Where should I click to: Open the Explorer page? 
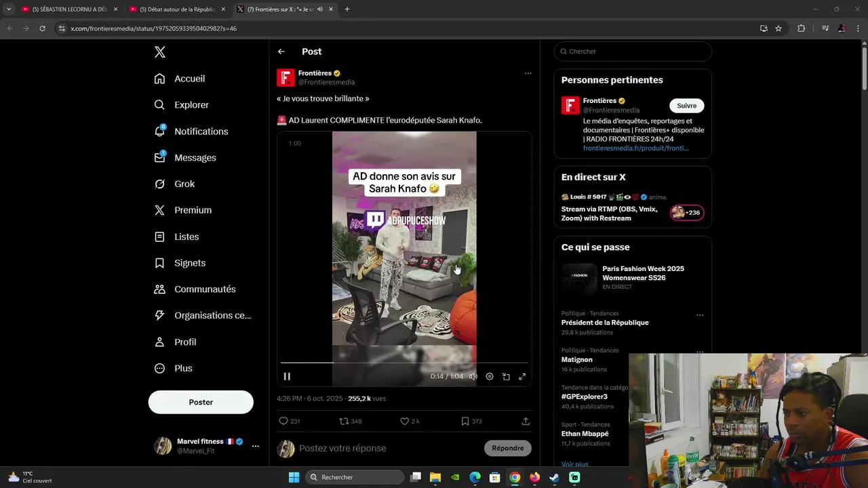(x=181, y=105)
